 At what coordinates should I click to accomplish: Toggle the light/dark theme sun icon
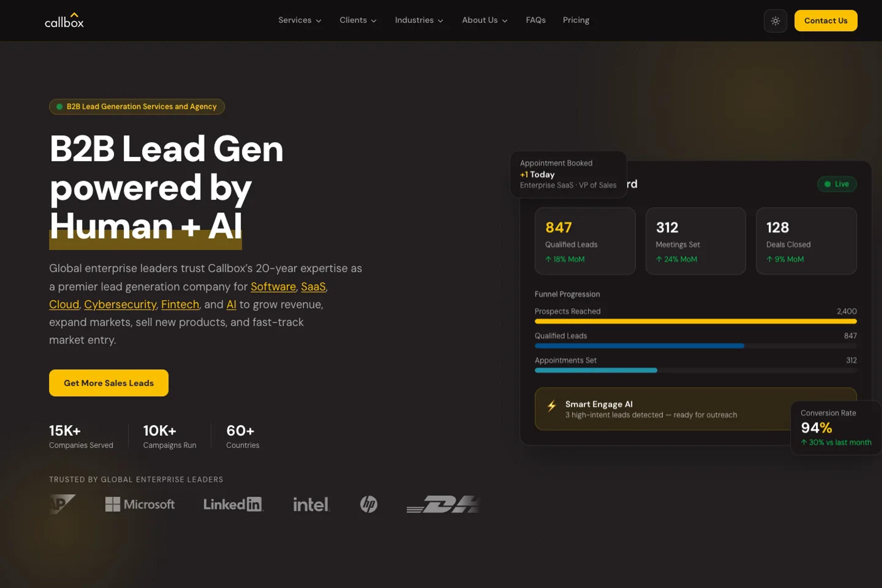click(775, 21)
